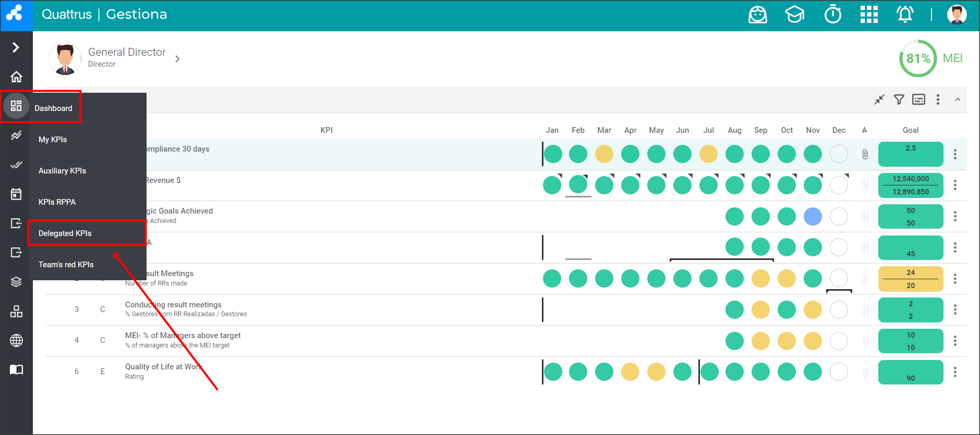Click the 81% MEI progress indicator
This screenshot has height=435, width=980.
tap(918, 58)
